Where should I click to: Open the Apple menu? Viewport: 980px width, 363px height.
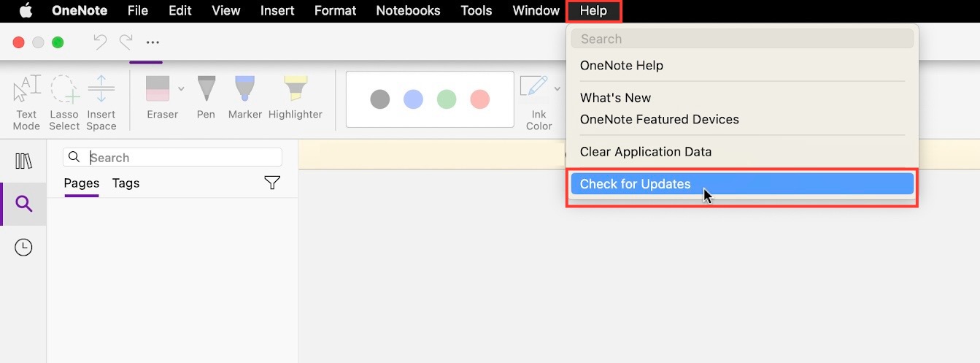click(x=26, y=10)
